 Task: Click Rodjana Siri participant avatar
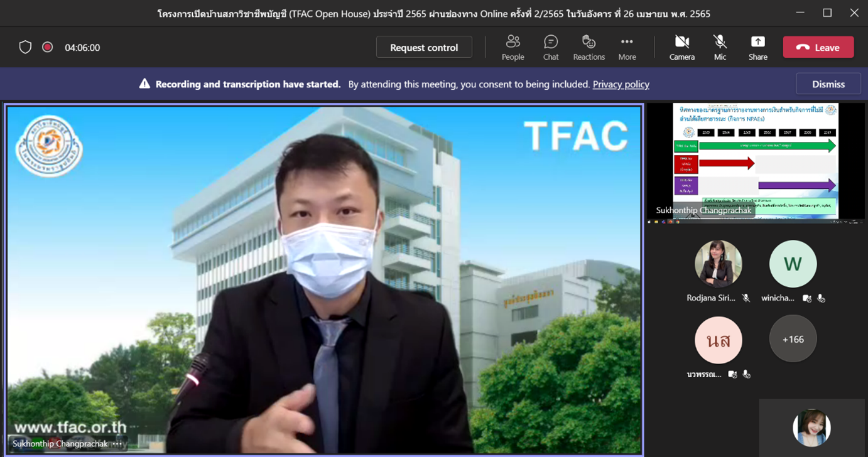tap(718, 264)
